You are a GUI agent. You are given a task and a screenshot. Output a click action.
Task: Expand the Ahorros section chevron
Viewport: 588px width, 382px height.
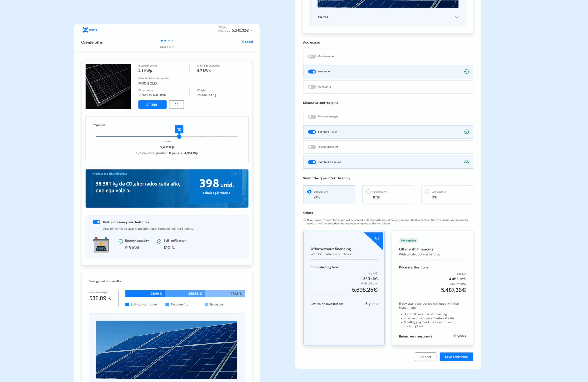click(457, 17)
